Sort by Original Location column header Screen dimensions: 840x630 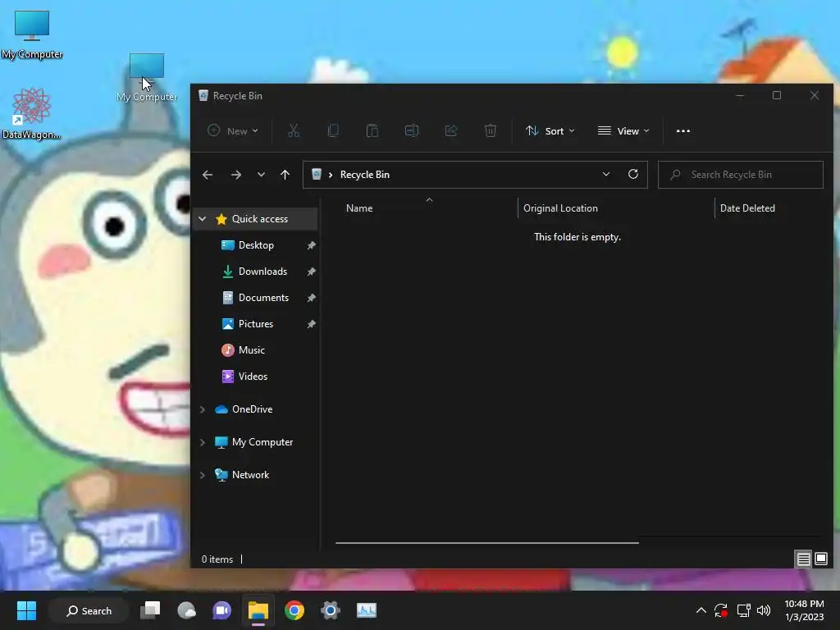click(x=616, y=208)
